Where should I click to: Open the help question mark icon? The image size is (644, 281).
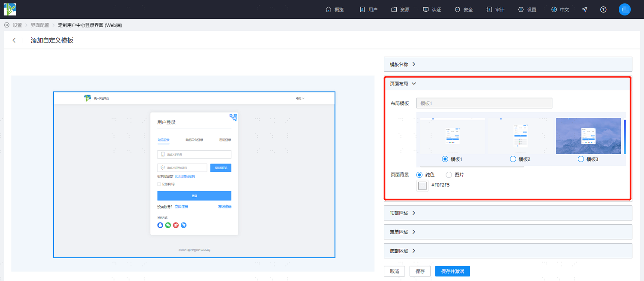[x=603, y=9]
